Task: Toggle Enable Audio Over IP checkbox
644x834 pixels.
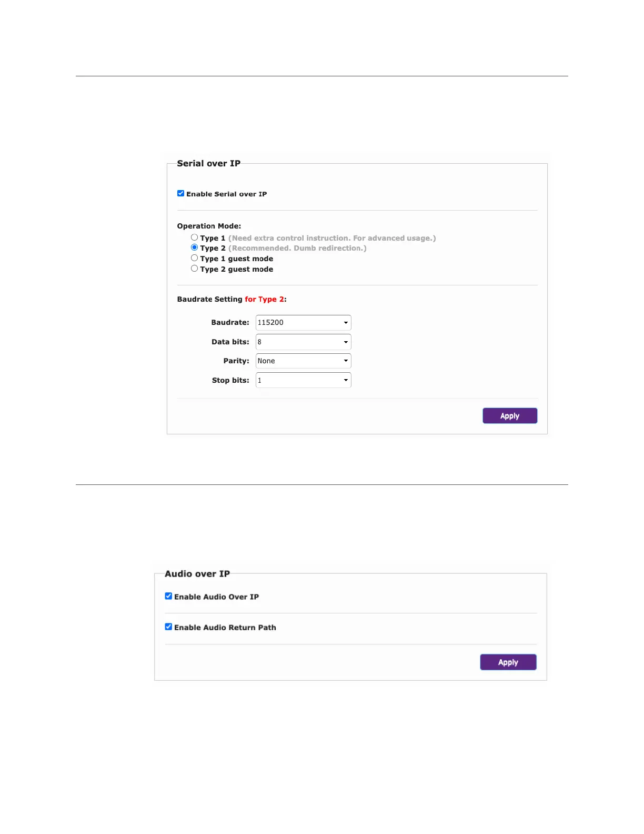Action: coord(168,596)
